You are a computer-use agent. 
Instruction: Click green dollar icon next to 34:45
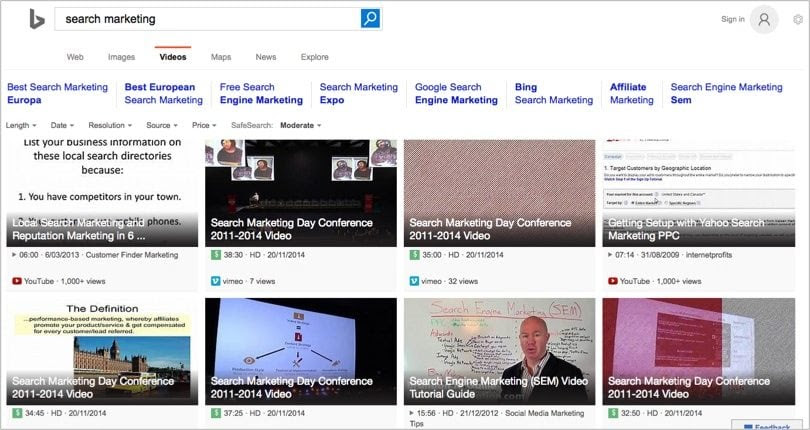(17, 413)
